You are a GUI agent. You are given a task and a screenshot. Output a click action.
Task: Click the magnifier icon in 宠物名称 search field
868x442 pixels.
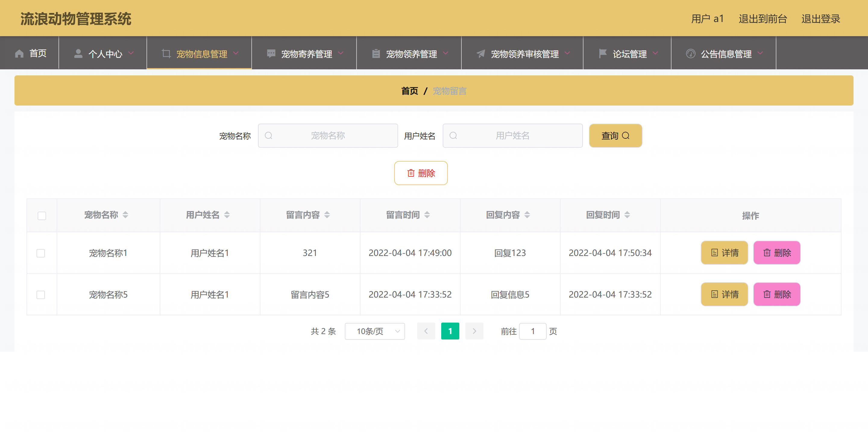point(269,136)
